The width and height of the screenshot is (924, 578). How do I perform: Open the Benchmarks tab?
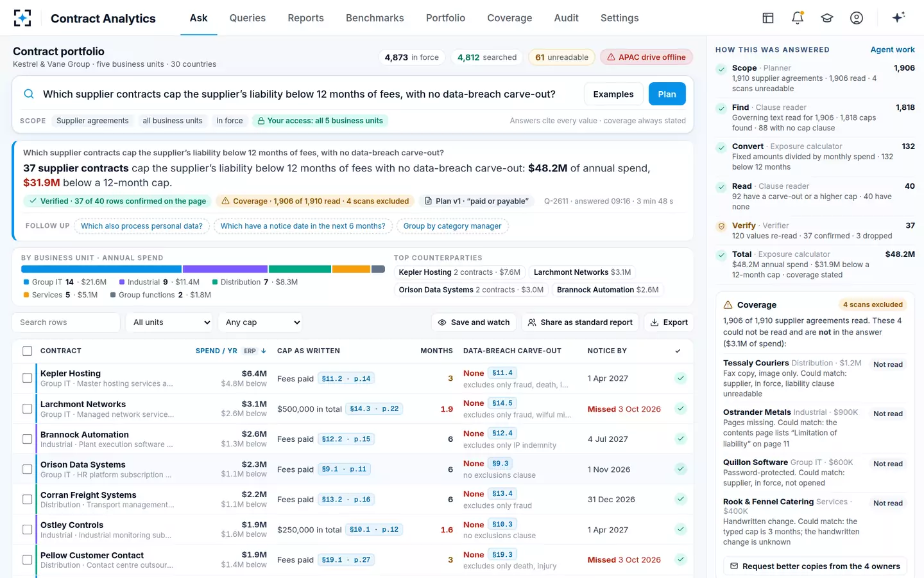[x=375, y=18]
